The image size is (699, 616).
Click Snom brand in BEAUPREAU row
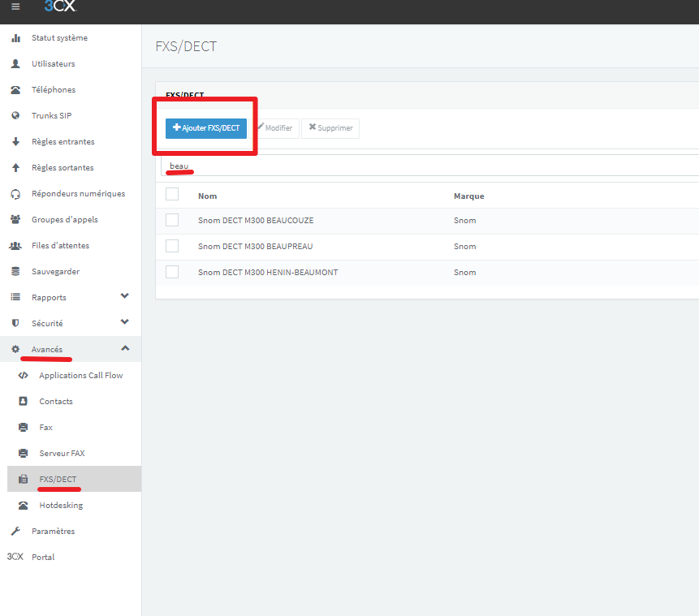[465, 246]
